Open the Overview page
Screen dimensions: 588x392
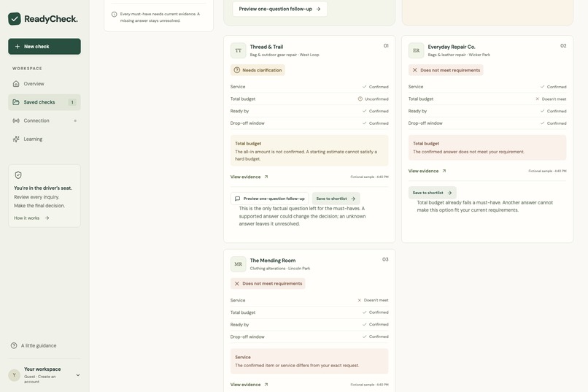(x=45, y=84)
